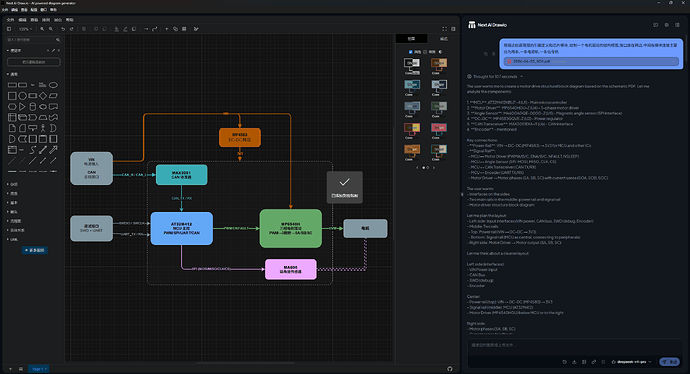Image resolution: width=690 pixels, height=374 pixels.
Task: Select the Page-1 tab at bottom
Action: (39, 369)
